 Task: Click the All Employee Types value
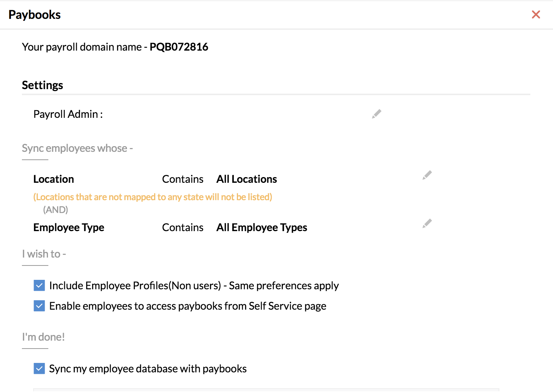click(x=261, y=227)
